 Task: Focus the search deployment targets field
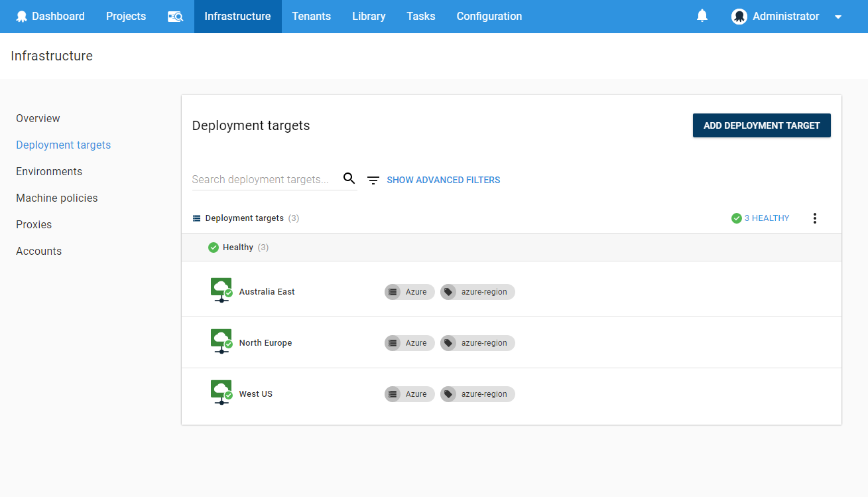[265, 179]
